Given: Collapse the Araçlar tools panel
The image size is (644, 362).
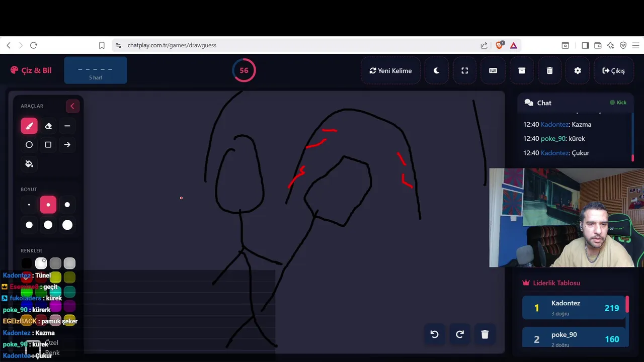Looking at the screenshot, I should (x=72, y=106).
